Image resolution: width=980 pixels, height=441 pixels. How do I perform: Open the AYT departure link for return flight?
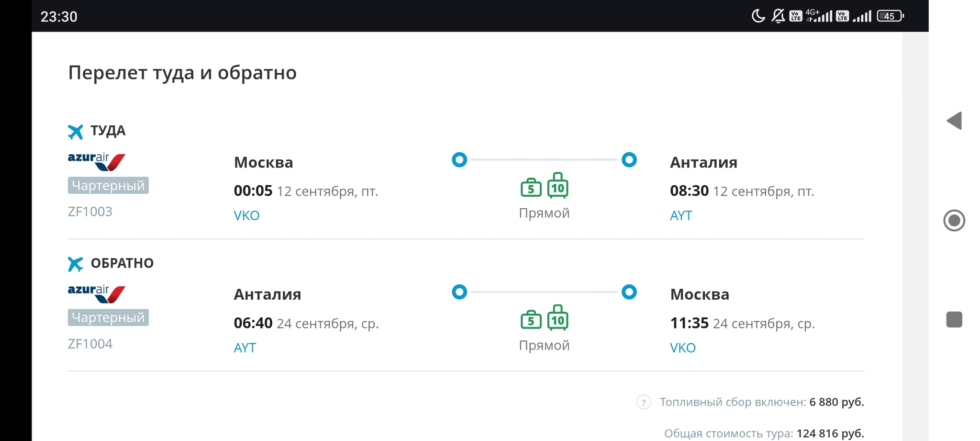click(245, 348)
